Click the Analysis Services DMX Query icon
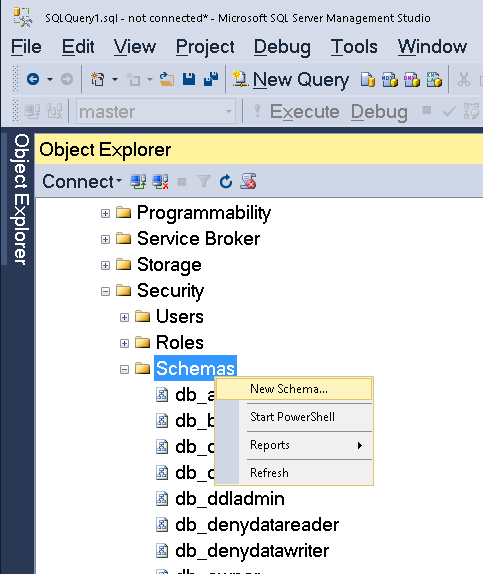 pos(412,79)
